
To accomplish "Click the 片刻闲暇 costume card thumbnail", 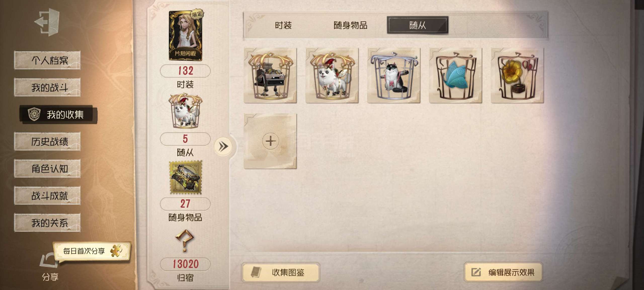I will (x=186, y=36).
